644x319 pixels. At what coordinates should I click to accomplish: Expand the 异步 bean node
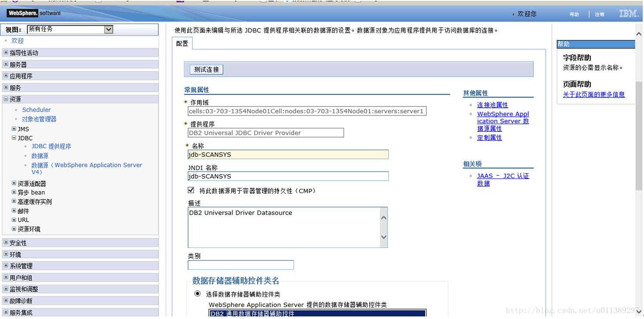pyautogui.click(x=14, y=193)
